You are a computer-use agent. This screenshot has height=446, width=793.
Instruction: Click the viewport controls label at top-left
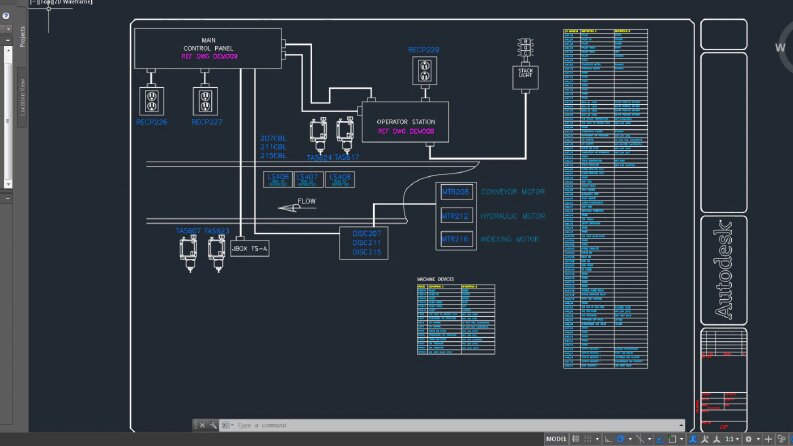point(62,3)
